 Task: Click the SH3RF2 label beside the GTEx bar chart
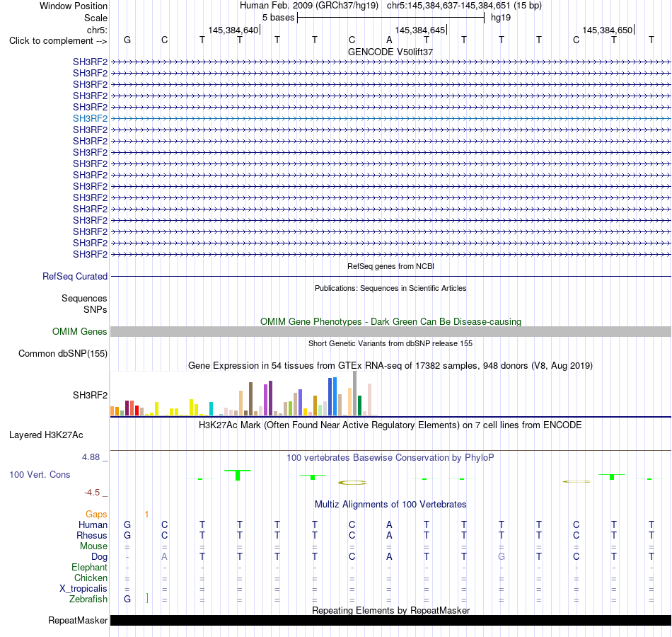[90, 395]
